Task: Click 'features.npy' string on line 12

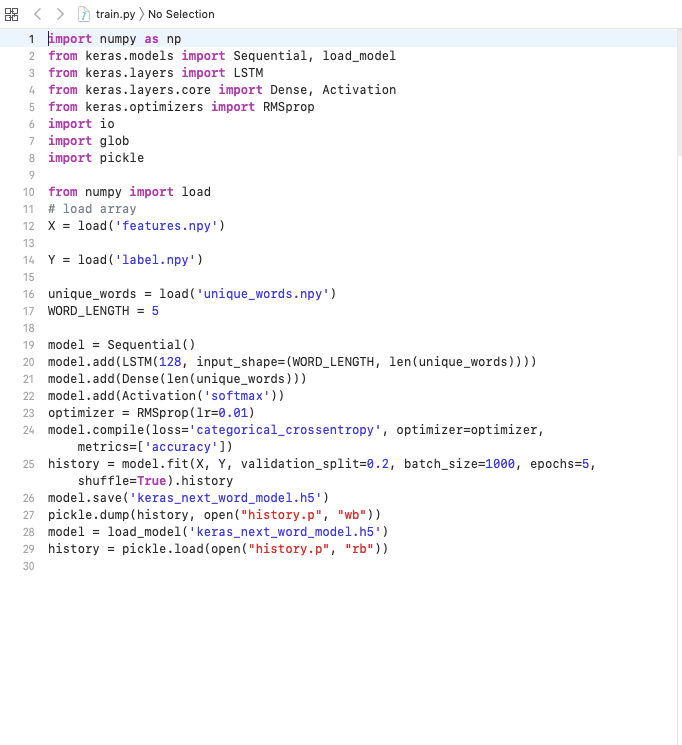Action: [166, 226]
